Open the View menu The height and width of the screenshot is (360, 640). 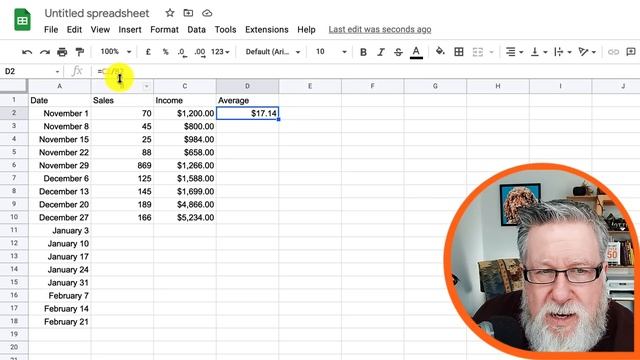point(100,29)
